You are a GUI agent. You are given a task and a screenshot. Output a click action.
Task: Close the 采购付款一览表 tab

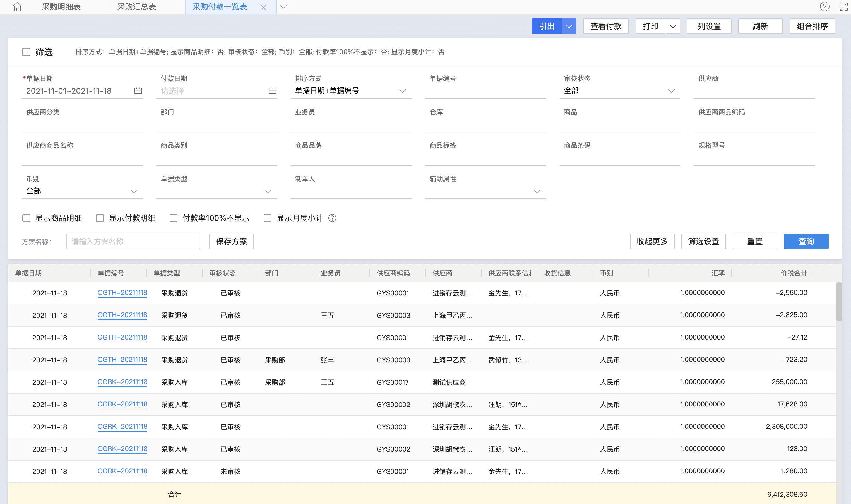263,7
